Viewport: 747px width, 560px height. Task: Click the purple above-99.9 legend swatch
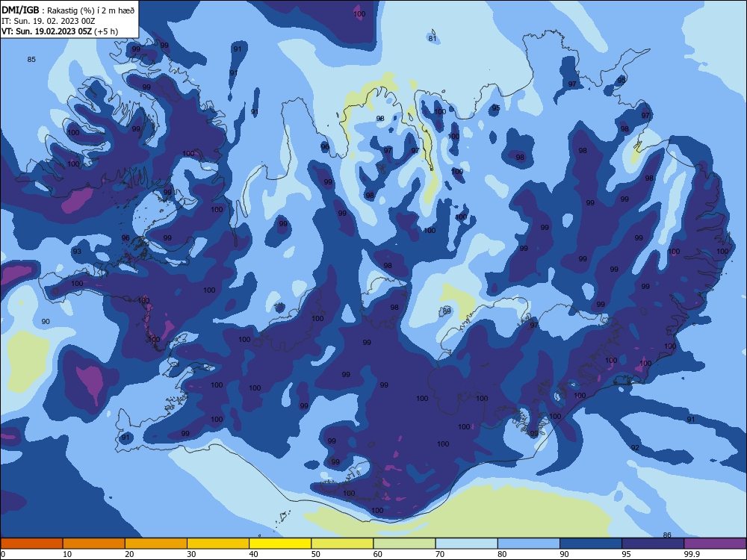point(715,544)
